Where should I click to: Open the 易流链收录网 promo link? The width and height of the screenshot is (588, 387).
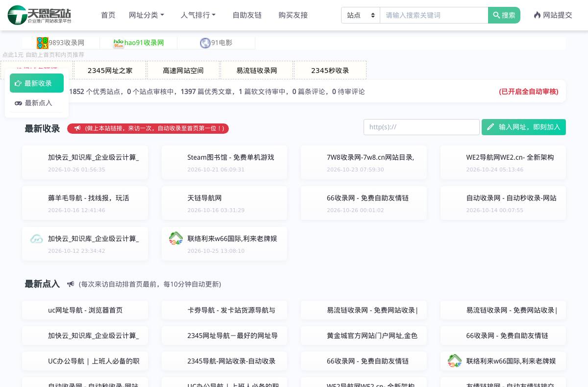click(257, 70)
